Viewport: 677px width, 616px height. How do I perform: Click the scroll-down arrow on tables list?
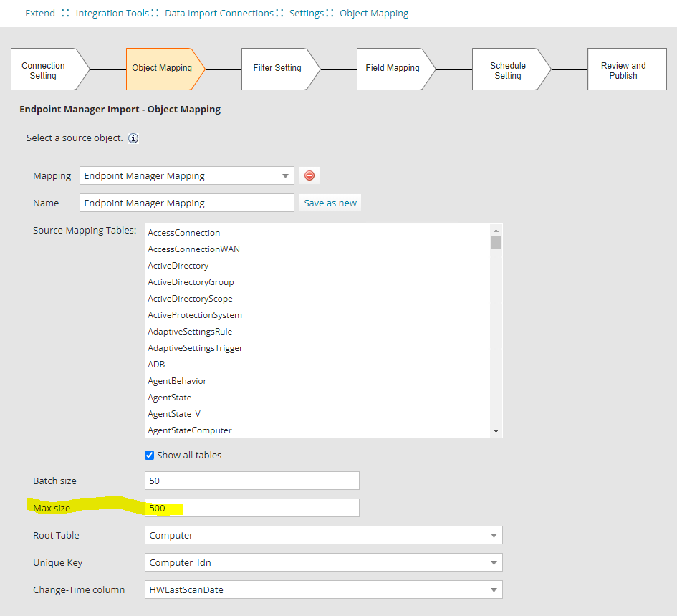pos(495,430)
